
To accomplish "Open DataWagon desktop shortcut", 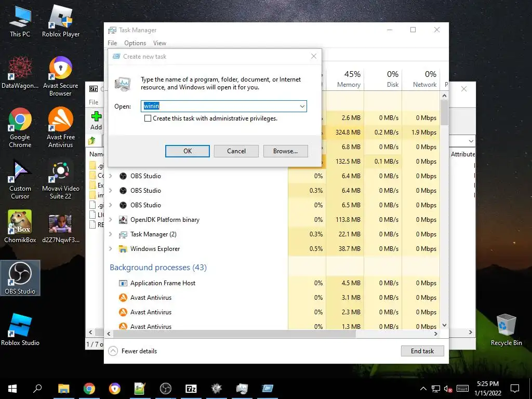I will (x=20, y=73).
